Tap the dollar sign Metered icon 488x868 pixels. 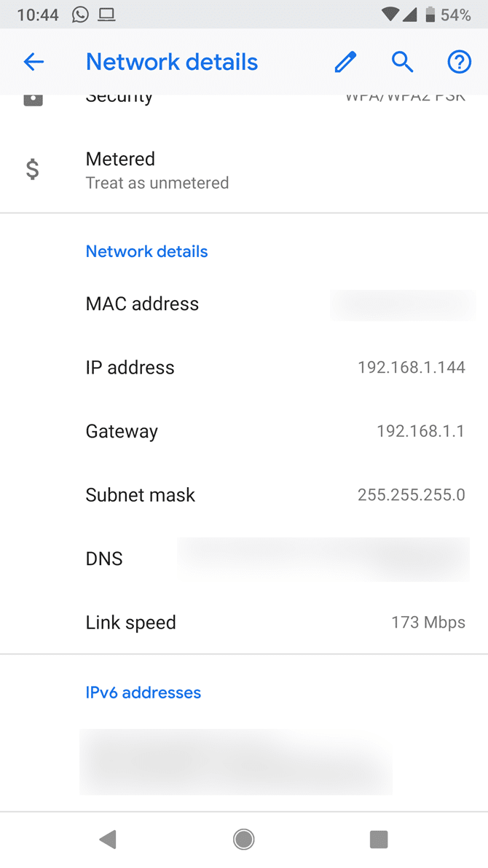33,169
